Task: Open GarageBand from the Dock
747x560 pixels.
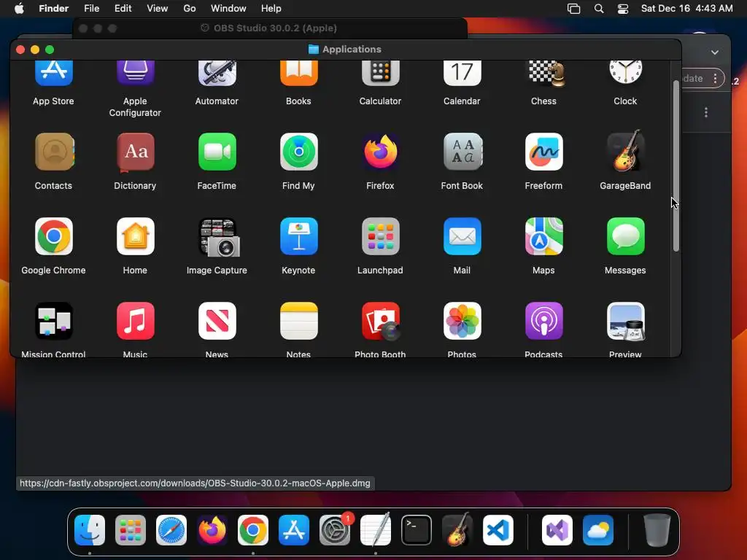Action: (x=457, y=529)
